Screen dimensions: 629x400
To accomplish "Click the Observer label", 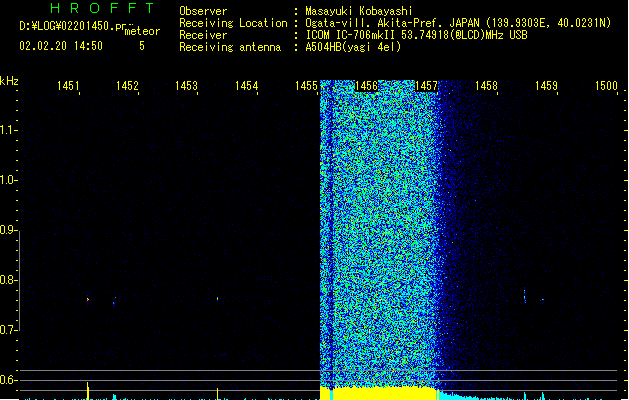I will point(203,11).
